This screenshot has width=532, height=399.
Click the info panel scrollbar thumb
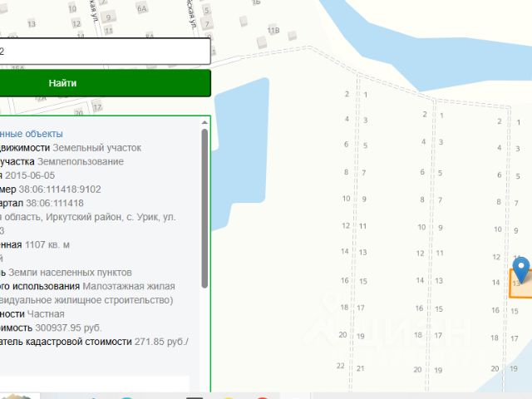(x=204, y=209)
